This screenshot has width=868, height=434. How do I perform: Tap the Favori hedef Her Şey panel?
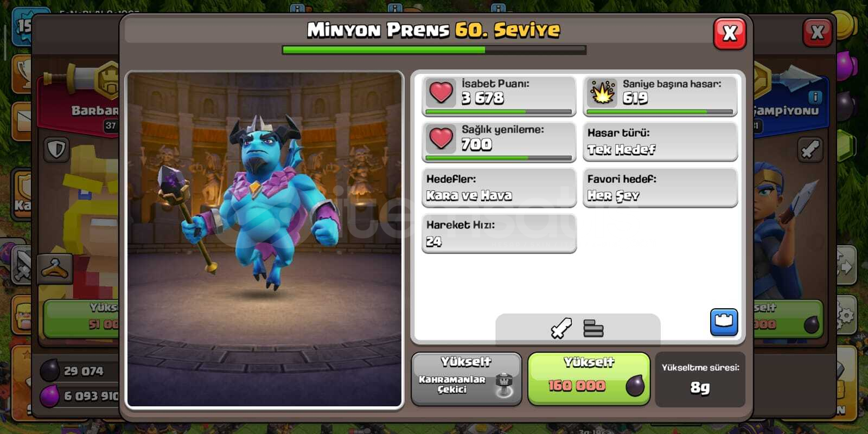tap(660, 188)
